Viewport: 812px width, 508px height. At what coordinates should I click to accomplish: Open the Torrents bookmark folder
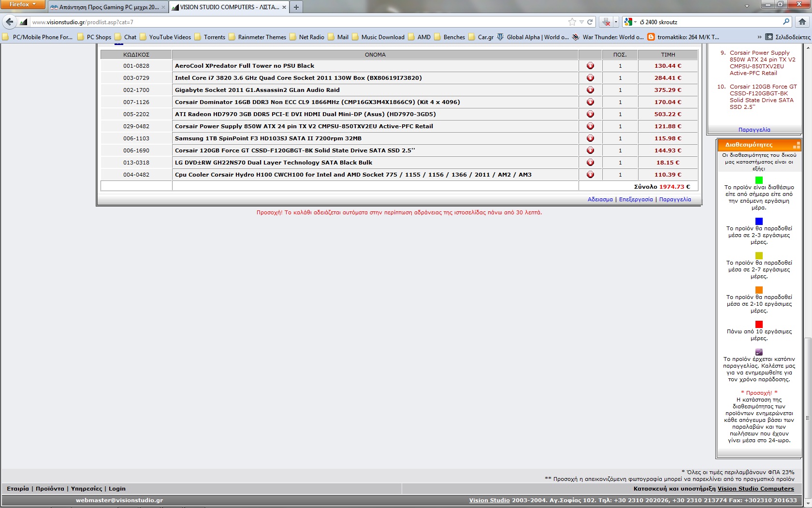(210, 37)
